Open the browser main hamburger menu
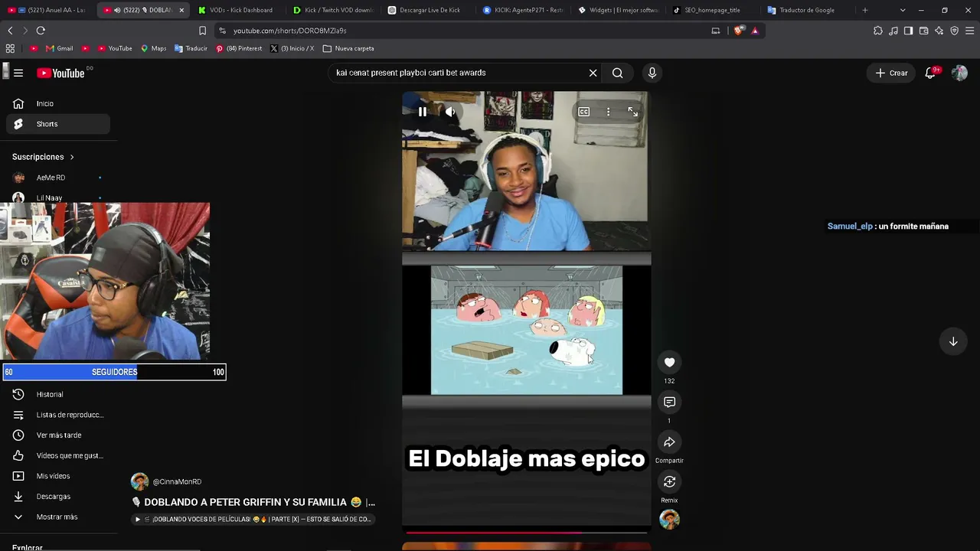The width and height of the screenshot is (980, 551). (x=970, y=31)
